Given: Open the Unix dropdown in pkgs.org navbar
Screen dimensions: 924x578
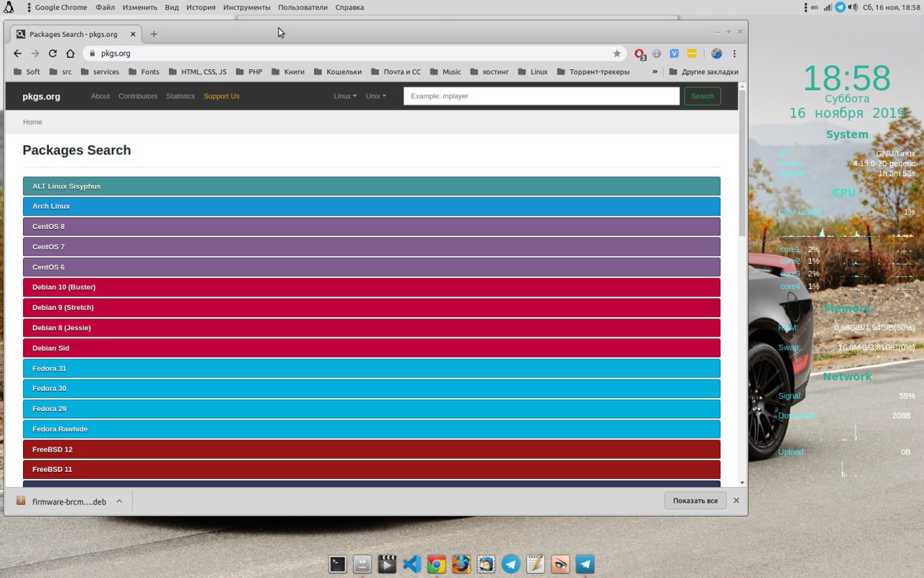Looking at the screenshot, I should pos(375,96).
